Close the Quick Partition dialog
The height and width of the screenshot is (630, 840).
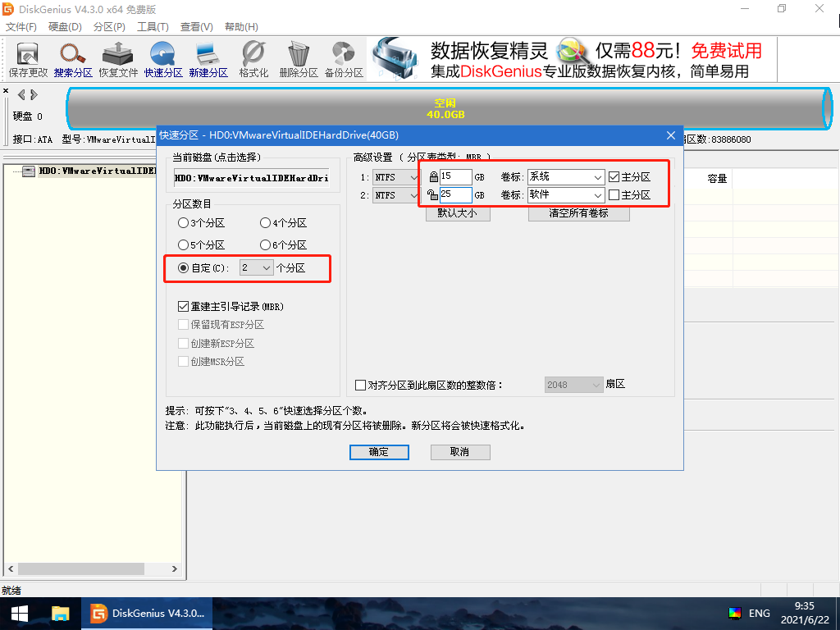click(x=671, y=135)
